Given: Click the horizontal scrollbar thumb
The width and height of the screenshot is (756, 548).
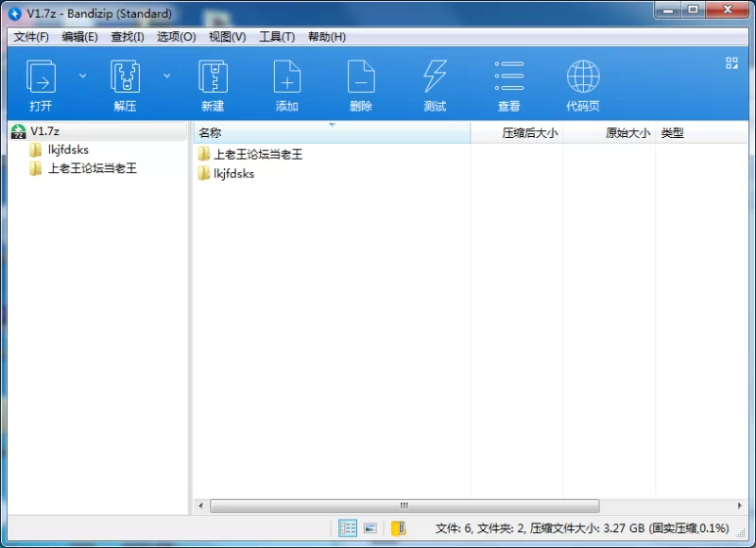Looking at the screenshot, I should coord(404,505).
